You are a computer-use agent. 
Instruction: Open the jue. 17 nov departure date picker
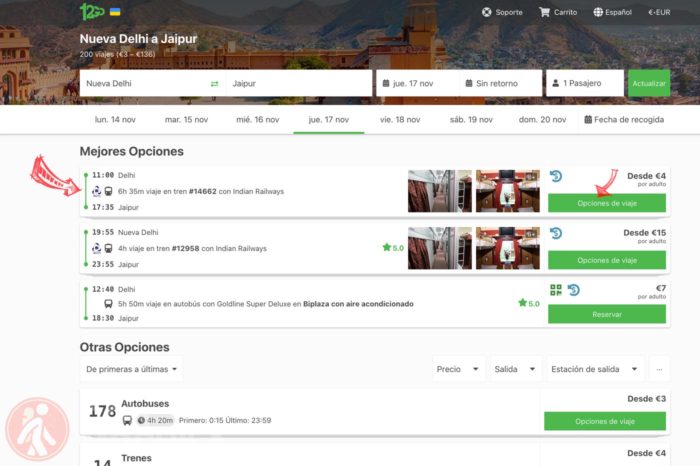point(417,83)
